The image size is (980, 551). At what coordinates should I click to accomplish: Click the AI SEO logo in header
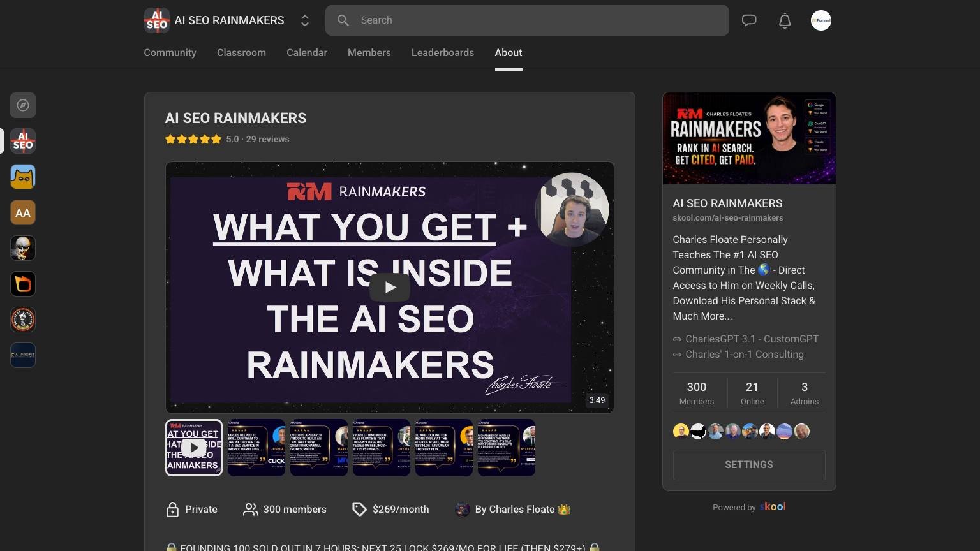pos(157,20)
